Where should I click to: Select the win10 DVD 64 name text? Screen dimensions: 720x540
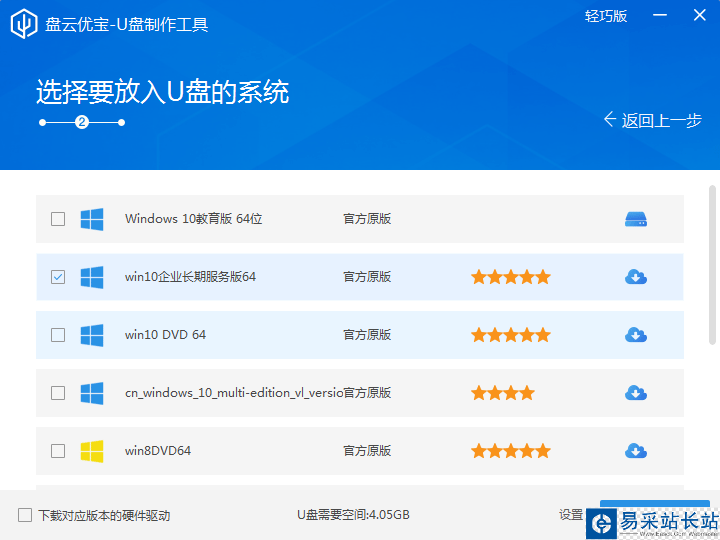tap(165, 335)
